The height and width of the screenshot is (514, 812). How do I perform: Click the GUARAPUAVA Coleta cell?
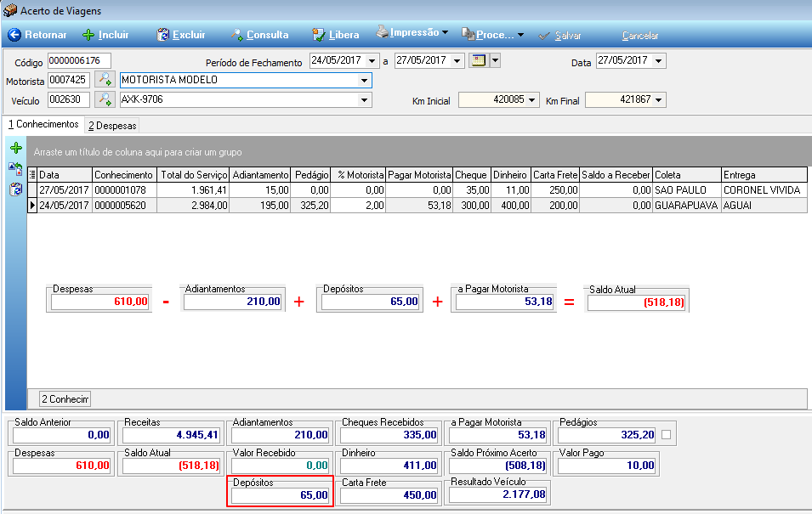point(686,206)
